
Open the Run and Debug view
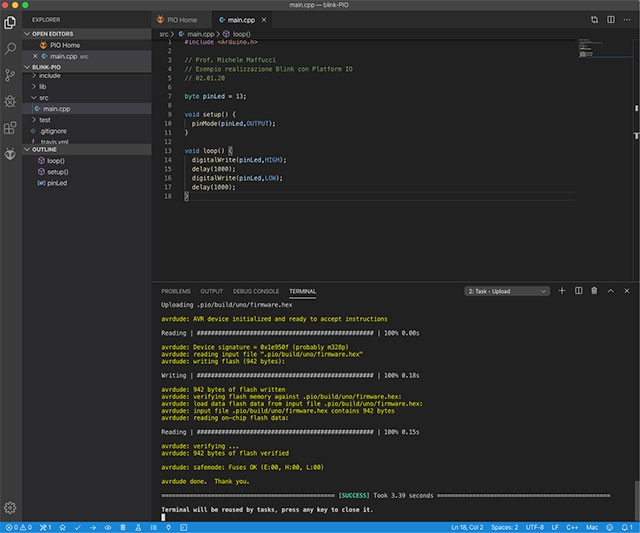pos(10,101)
